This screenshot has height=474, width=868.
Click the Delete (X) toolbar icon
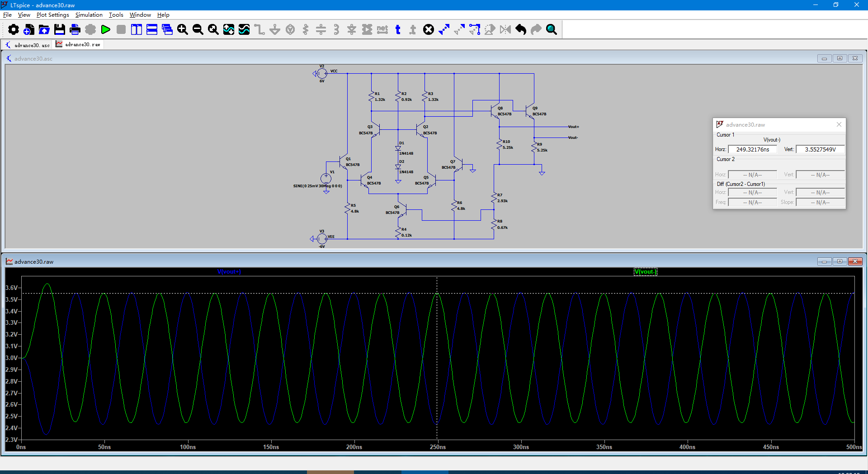(429, 30)
